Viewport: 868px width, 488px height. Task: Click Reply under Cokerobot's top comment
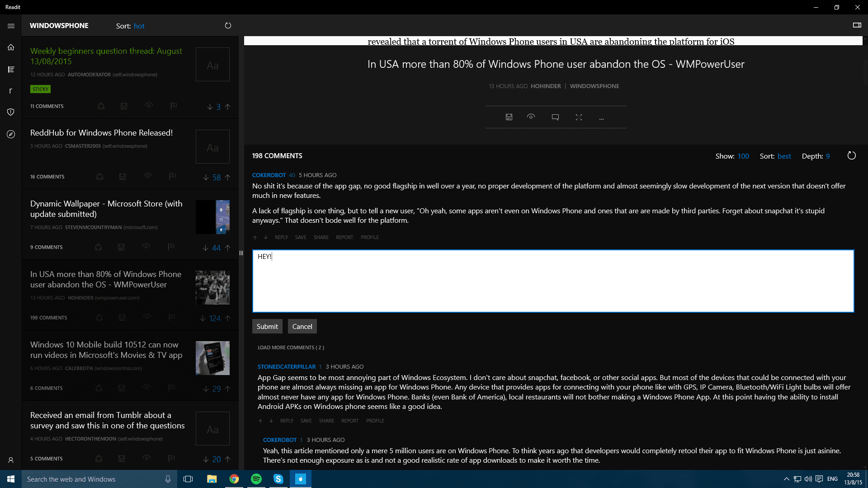pos(281,237)
